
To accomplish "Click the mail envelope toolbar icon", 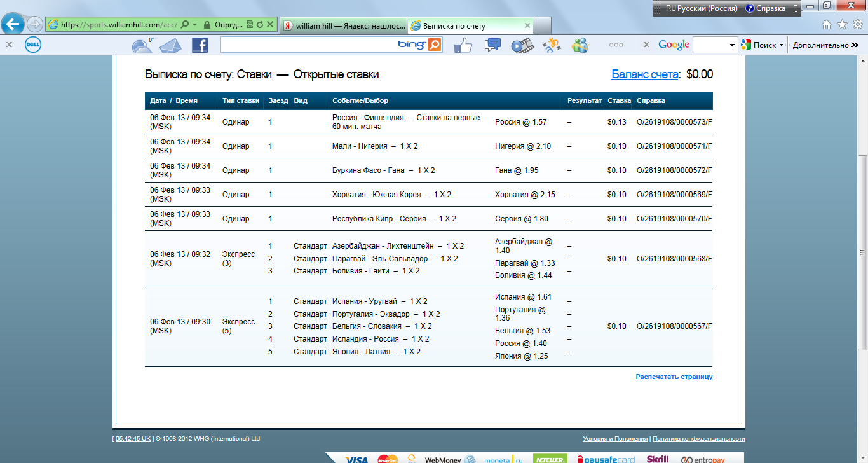I will tap(170, 45).
